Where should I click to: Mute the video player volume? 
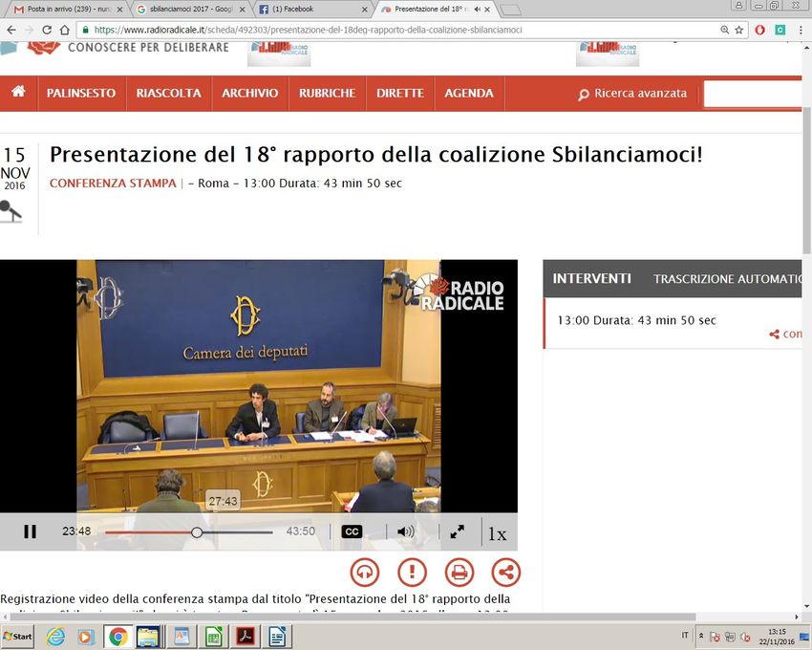pos(406,532)
